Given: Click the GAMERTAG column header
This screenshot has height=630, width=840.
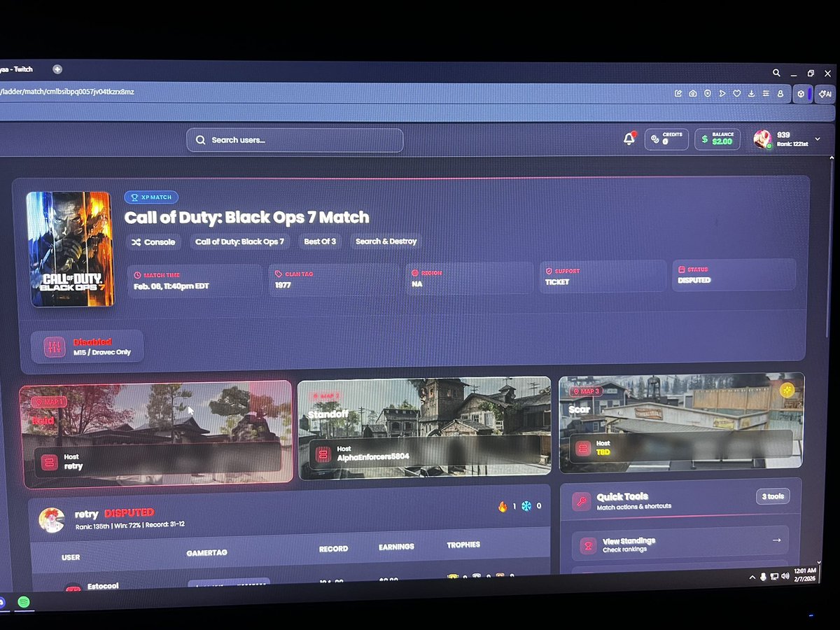Looking at the screenshot, I should pyautogui.click(x=208, y=553).
